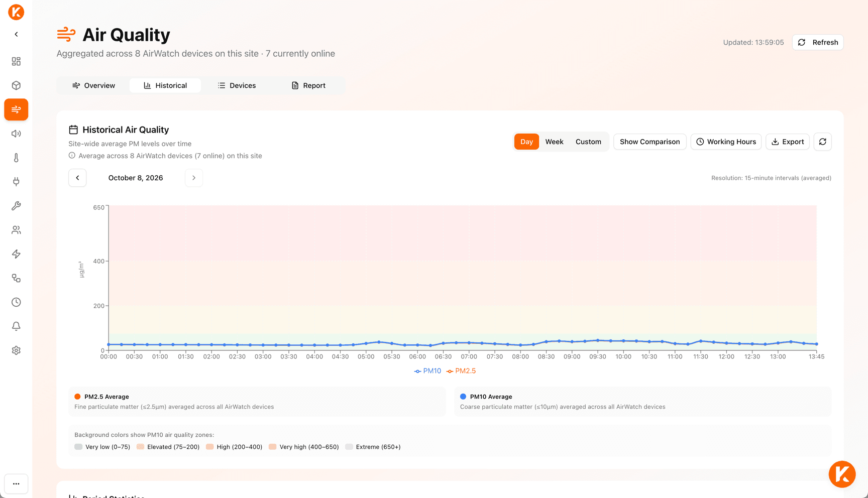Switch to the Report tab
868x498 pixels.
point(308,85)
